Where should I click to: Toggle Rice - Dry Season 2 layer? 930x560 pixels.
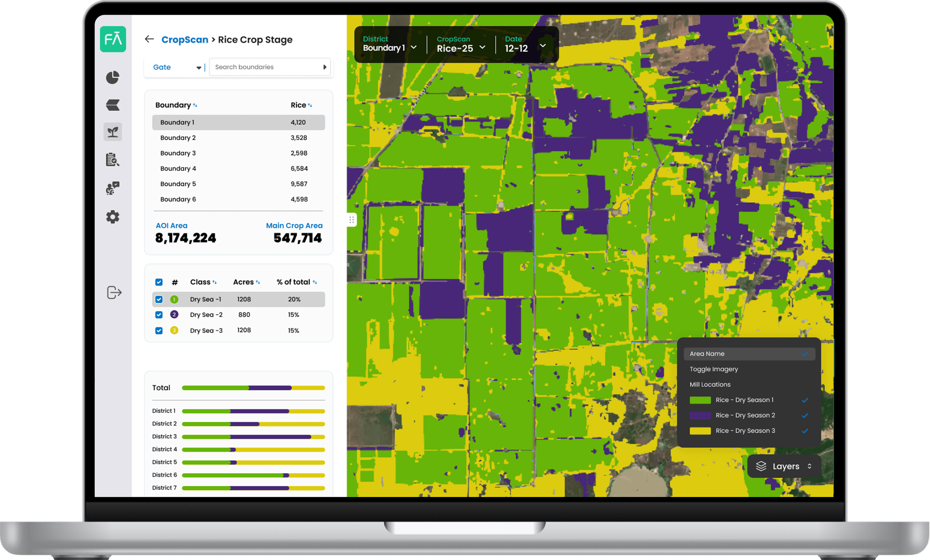749,416
